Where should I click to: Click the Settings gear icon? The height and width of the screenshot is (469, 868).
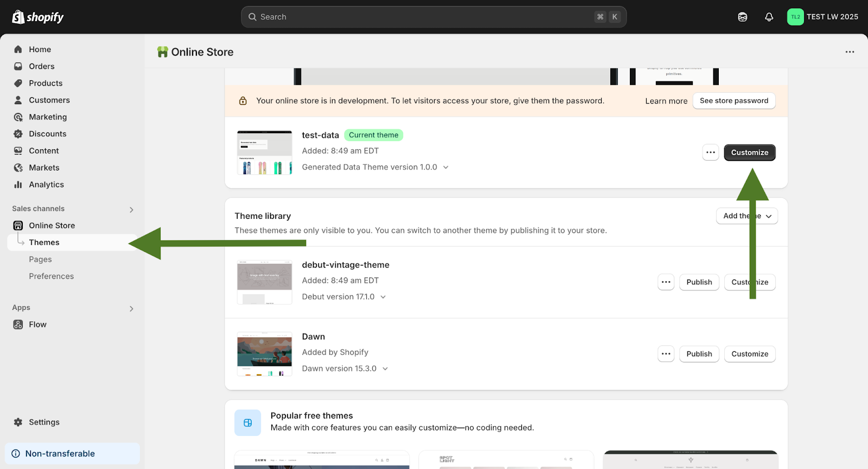[x=18, y=422]
